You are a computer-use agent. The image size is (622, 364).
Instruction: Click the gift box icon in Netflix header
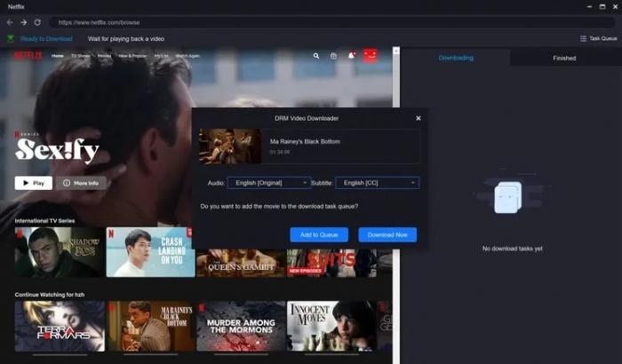click(333, 56)
